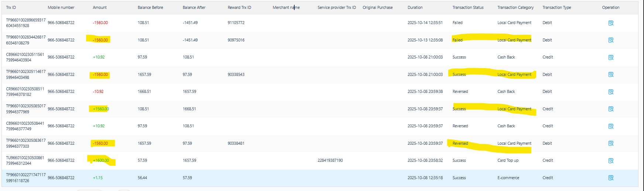Image resolution: width=644 pixels, height=191 pixels.
Task: Click the Transaction Status column header
Action: [468, 7]
